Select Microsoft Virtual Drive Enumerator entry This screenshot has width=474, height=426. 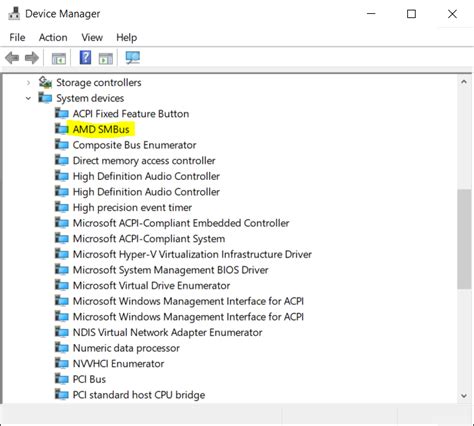point(151,285)
